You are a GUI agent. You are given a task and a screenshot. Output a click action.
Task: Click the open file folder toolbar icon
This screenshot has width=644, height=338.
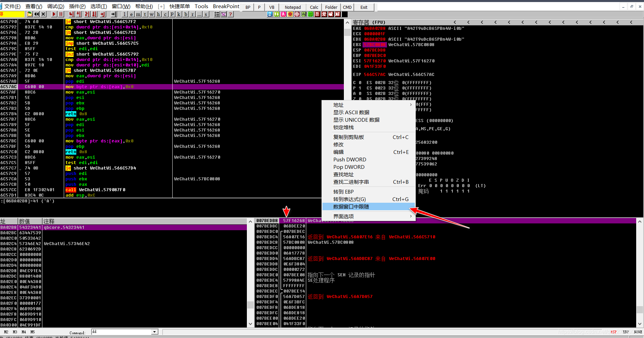pyautogui.click(x=30, y=14)
